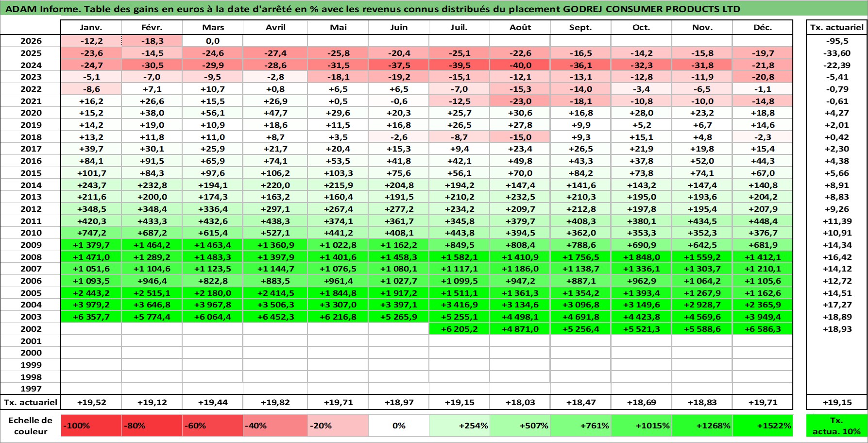Screen dimensions: 868x443
Task: Select the 0,0 cell for Mars 2026
Action: (x=213, y=41)
